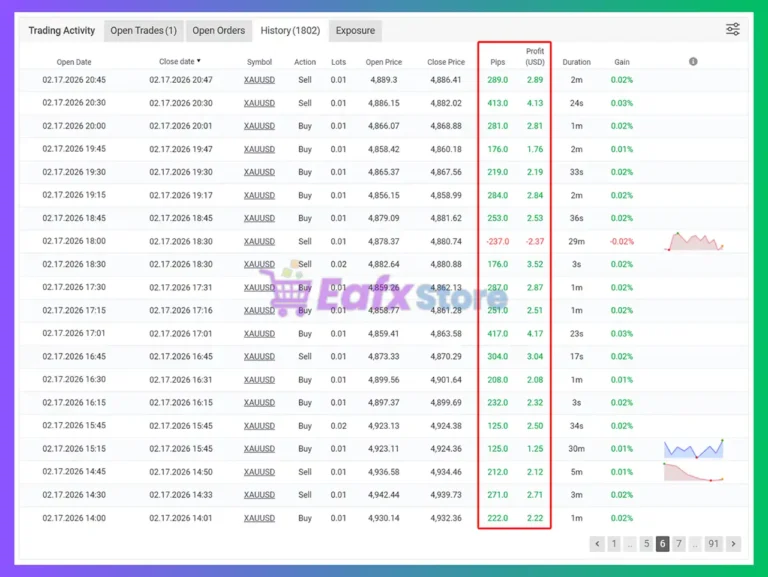768x577 pixels.
Task: View blue sparkline chart for 15:15 trade
Action: (x=694, y=449)
